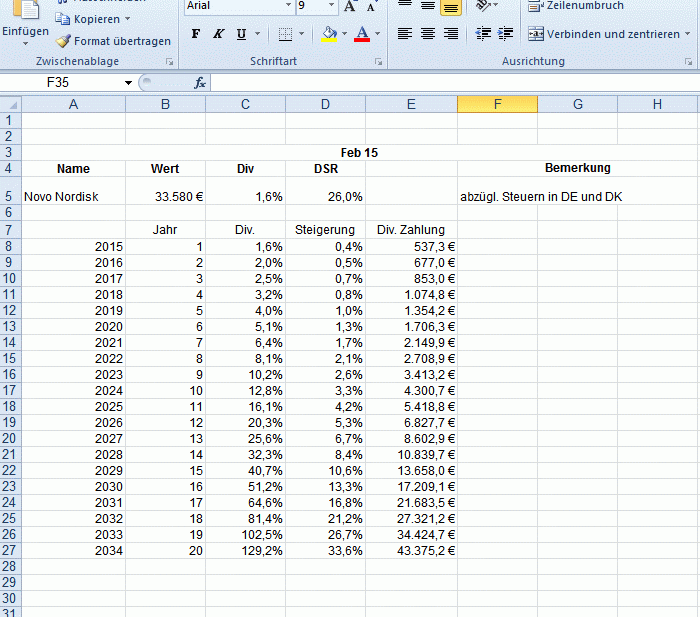Open Verbinden und zentrieren dropdown arrow
The width and height of the screenshot is (700, 617).
click(x=688, y=34)
